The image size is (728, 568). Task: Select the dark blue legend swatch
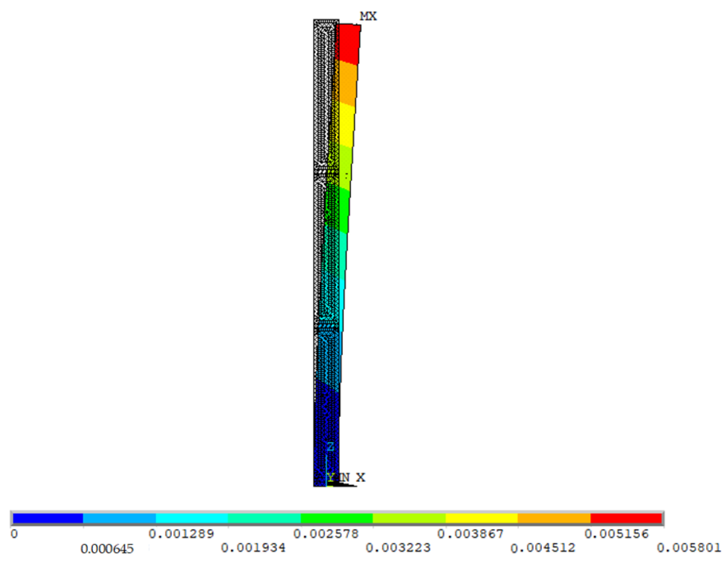pyautogui.click(x=48, y=518)
